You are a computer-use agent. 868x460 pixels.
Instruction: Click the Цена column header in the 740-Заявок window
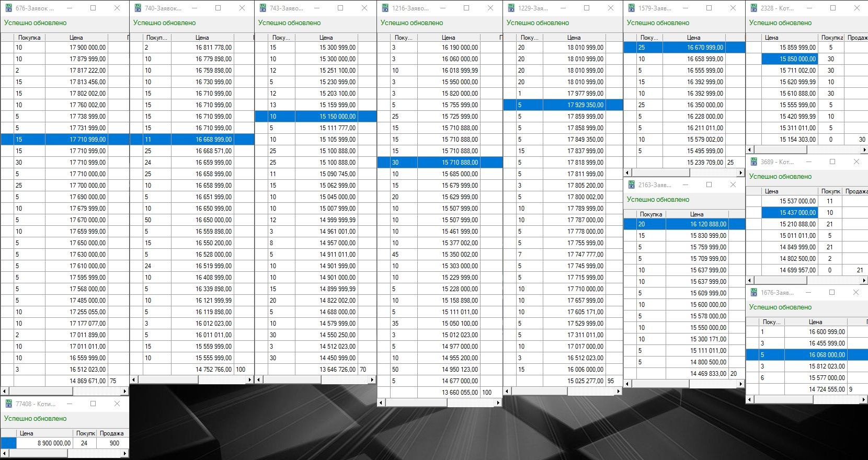[202, 38]
